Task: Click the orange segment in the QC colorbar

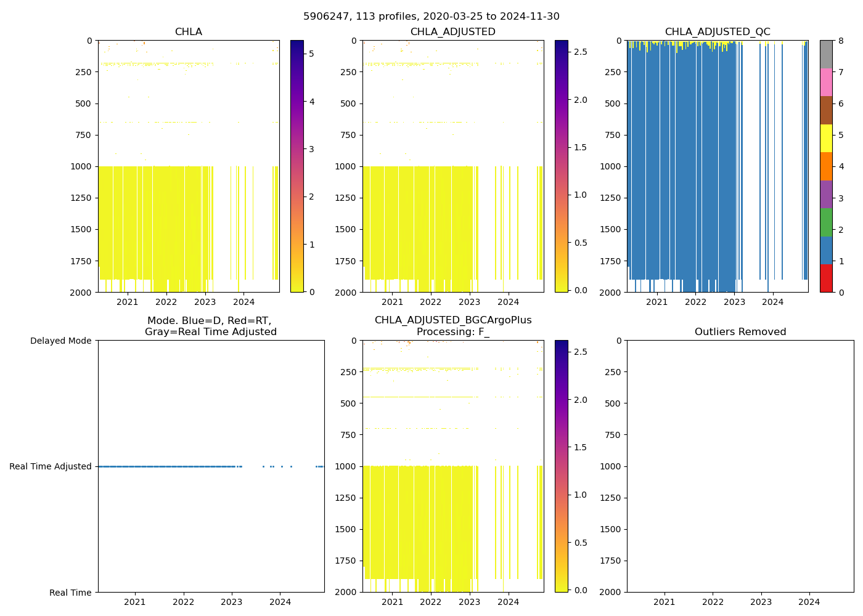Action: pos(826,166)
